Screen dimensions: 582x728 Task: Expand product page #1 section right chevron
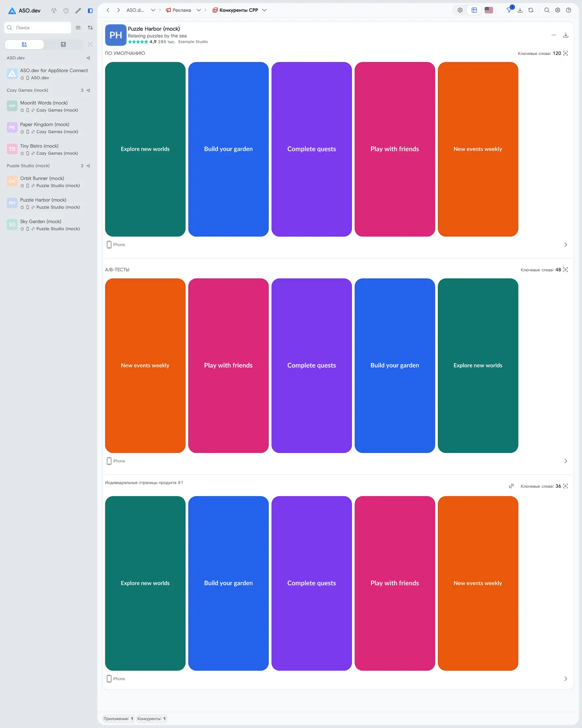(566, 679)
